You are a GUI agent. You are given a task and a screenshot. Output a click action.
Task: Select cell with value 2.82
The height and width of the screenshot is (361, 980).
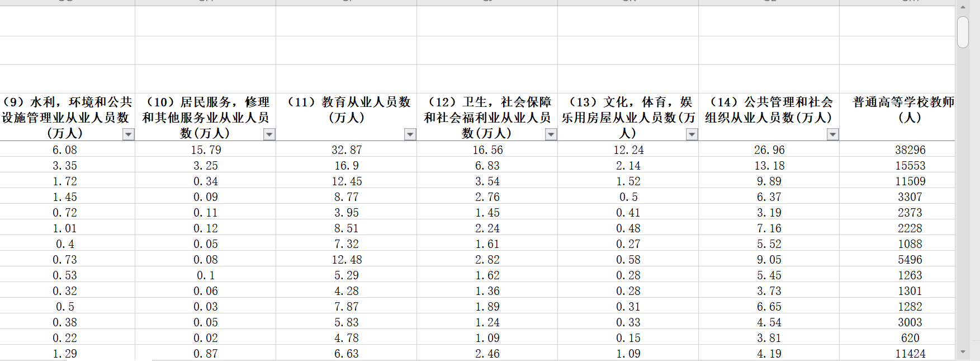pos(487,260)
